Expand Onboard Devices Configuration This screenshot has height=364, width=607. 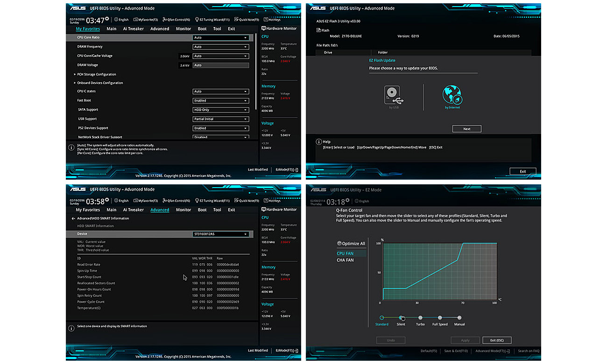(99, 83)
